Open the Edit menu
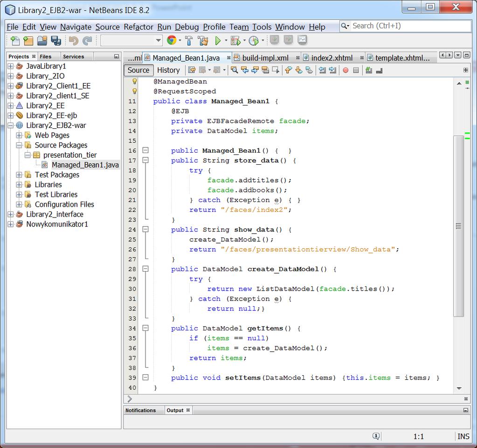 point(29,27)
